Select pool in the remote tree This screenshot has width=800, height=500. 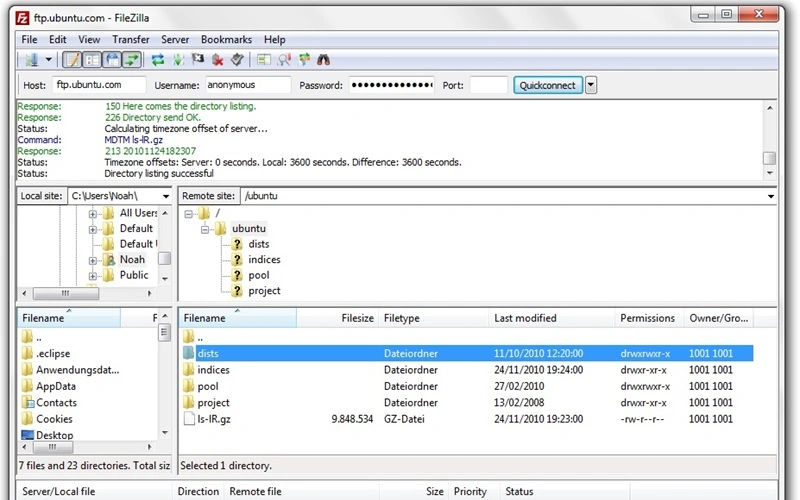coord(259,276)
